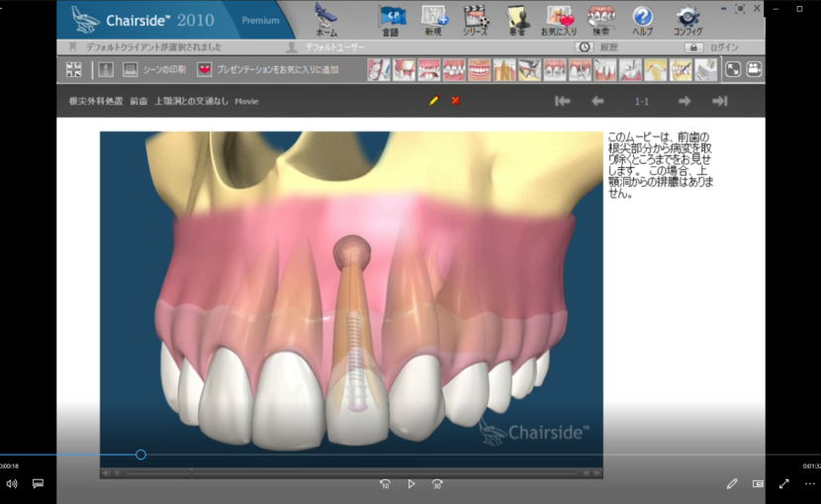Click the Japanese movie description text

(660, 165)
